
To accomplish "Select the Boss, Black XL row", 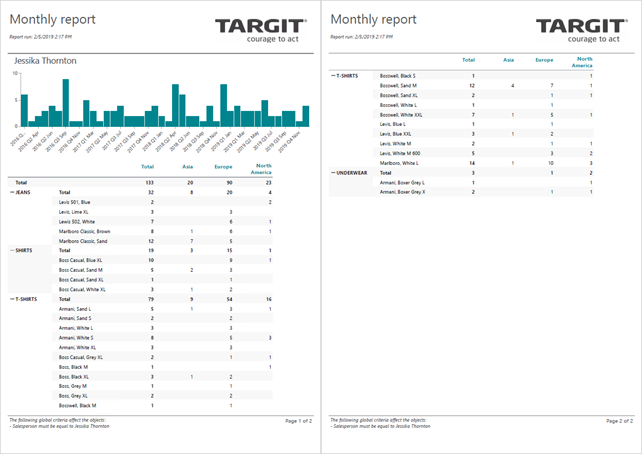I will pos(162,377).
